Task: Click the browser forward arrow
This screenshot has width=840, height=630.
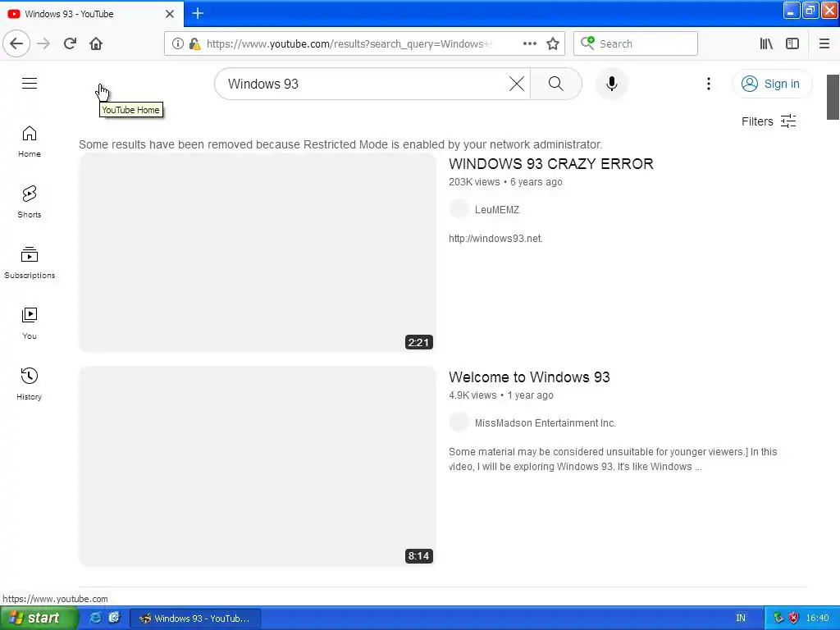Action: (43, 43)
